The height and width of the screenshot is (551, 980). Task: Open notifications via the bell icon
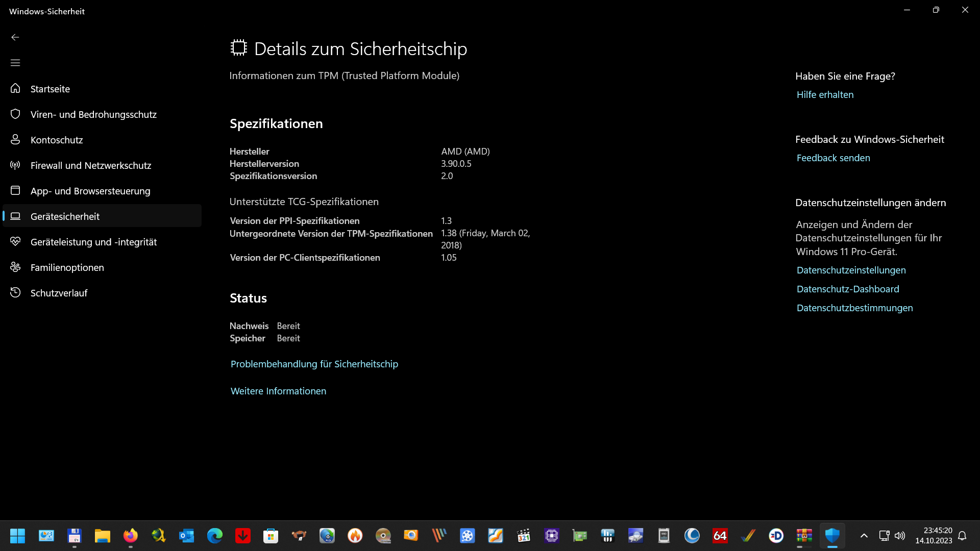(963, 536)
